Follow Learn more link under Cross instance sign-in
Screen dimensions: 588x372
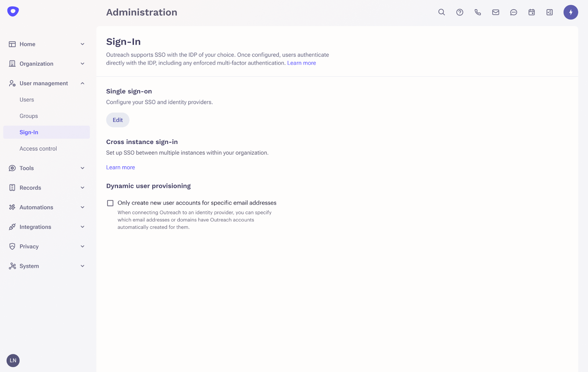click(121, 167)
